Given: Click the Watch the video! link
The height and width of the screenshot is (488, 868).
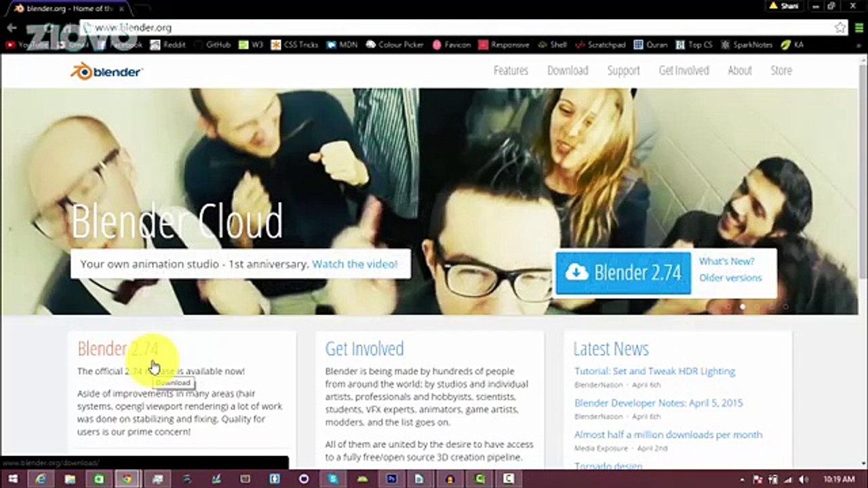Looking at the screenshot, I should tap(355, 264).
